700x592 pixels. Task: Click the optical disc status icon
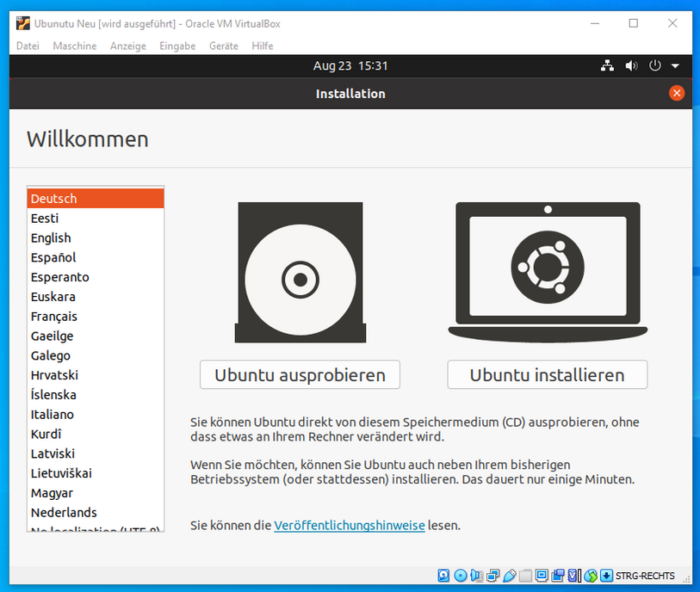point(461,576)
